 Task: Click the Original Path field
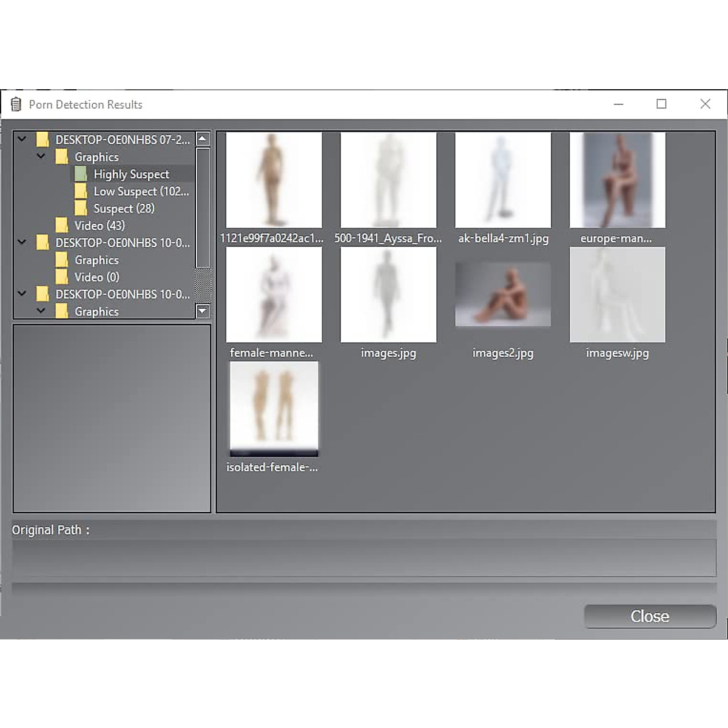tap(364, 558)
